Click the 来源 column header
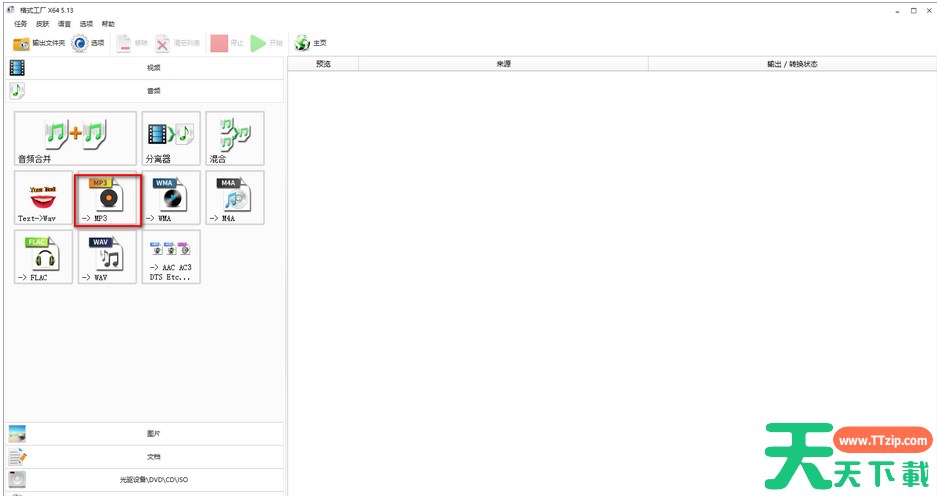Screen dimensions: 937x496 [x=504, y=64]
